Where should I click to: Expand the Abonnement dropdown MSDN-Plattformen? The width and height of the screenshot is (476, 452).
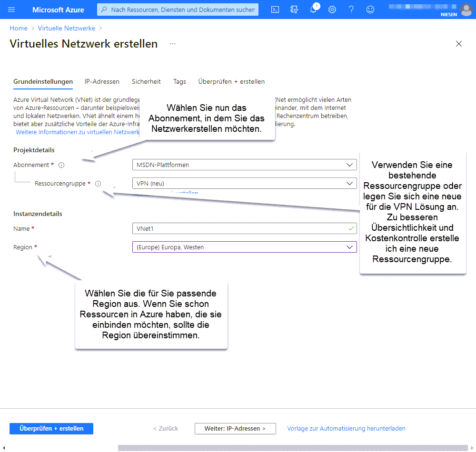244,165
